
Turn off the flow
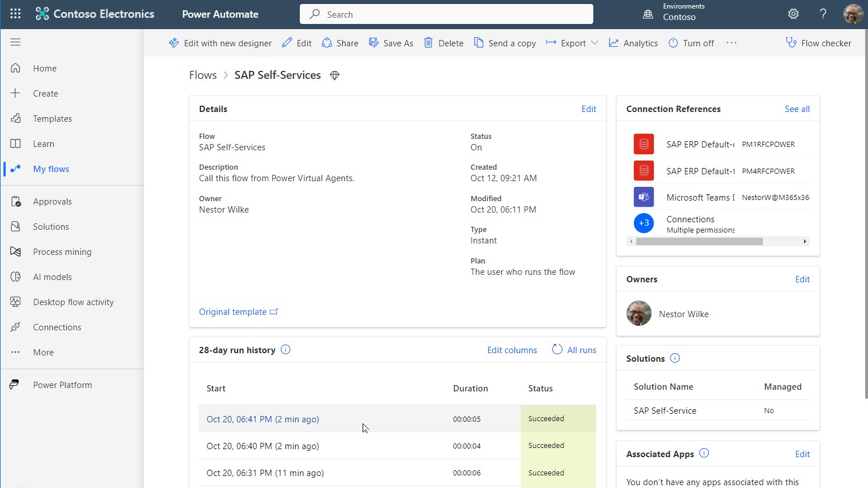click(691, 43)
